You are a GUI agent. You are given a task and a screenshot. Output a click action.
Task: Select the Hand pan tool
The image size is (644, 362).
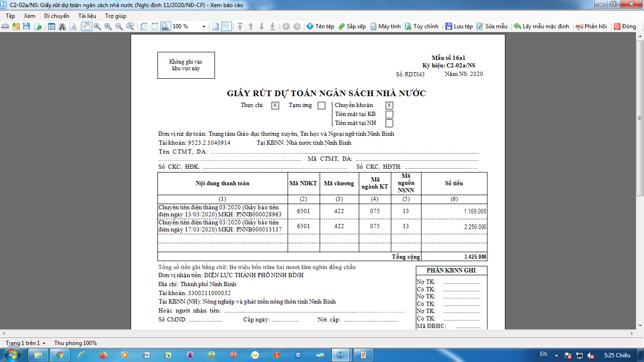(87, 26)
